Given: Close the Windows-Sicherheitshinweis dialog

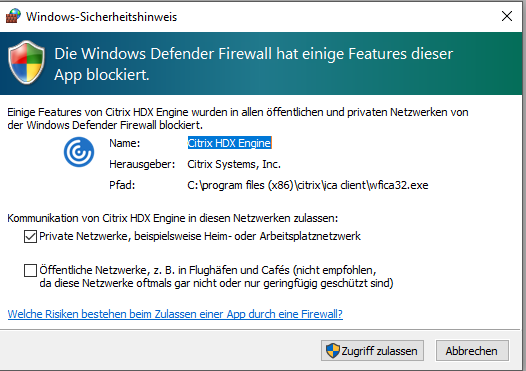Looking at the screenshot, I should coord(507,16).
